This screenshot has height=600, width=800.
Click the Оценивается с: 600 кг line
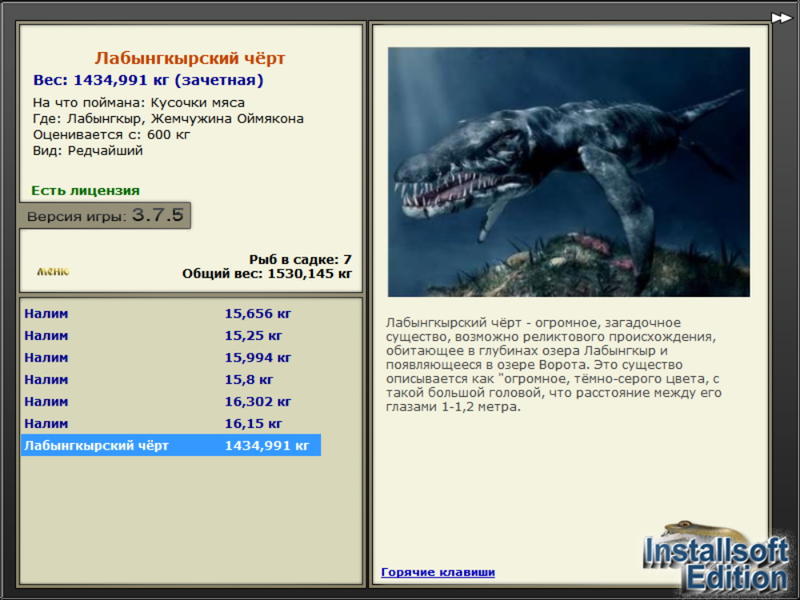pos(111,135)
